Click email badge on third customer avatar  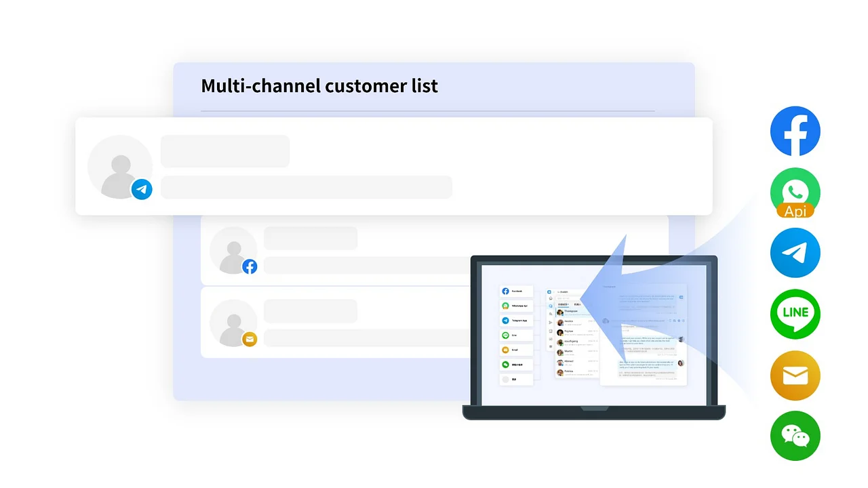pos(250,339)
